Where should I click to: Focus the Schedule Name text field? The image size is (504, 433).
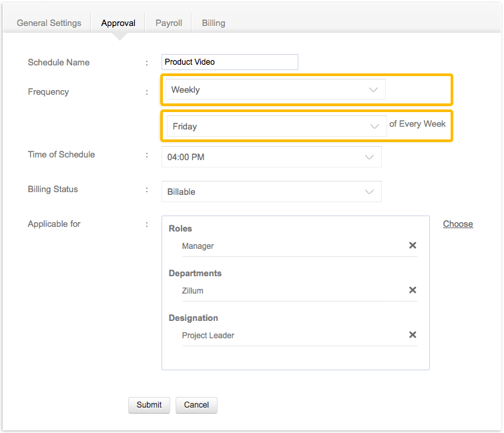click(x=230, y=62)
